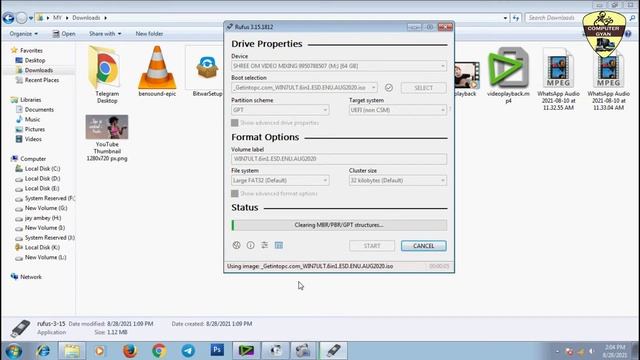Select Computer in navigation pane
This screenshot has width=640, height=360.
point(33,159)
